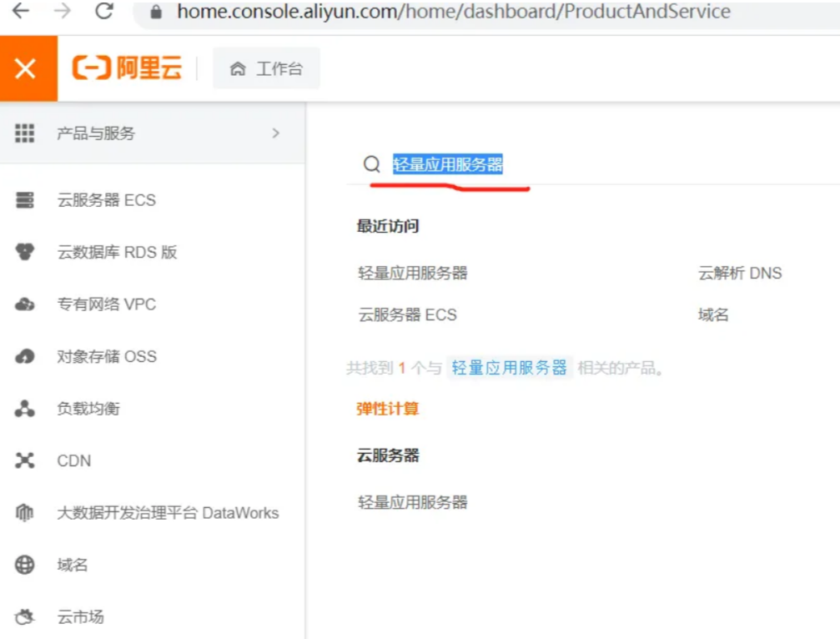Open 大数据开发治理平台 DataWorks in the sidebar
This screenshot has width=840, height=639.
point(168,512)
